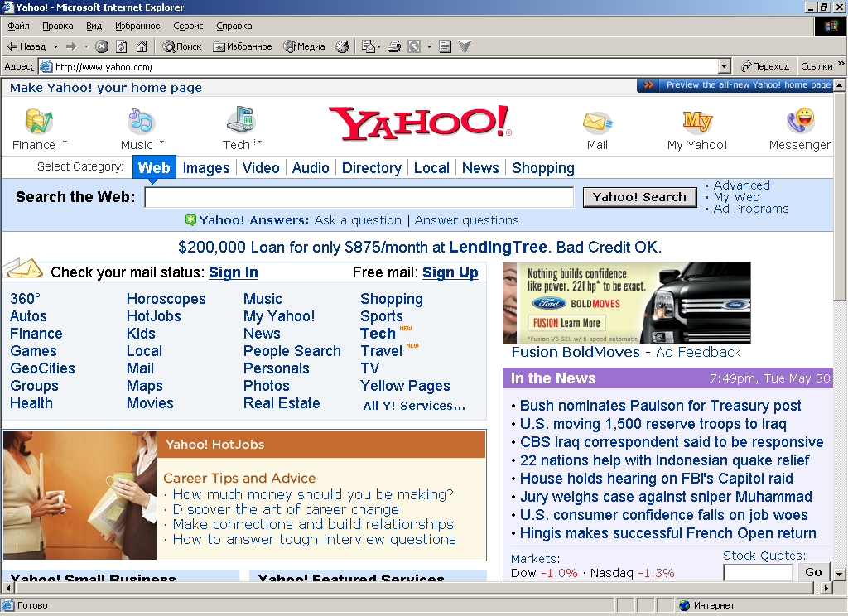The height and width of the screenshot is (616, 848).
Task: Click the Finance coins-and-chart icon
Action: 38,120
